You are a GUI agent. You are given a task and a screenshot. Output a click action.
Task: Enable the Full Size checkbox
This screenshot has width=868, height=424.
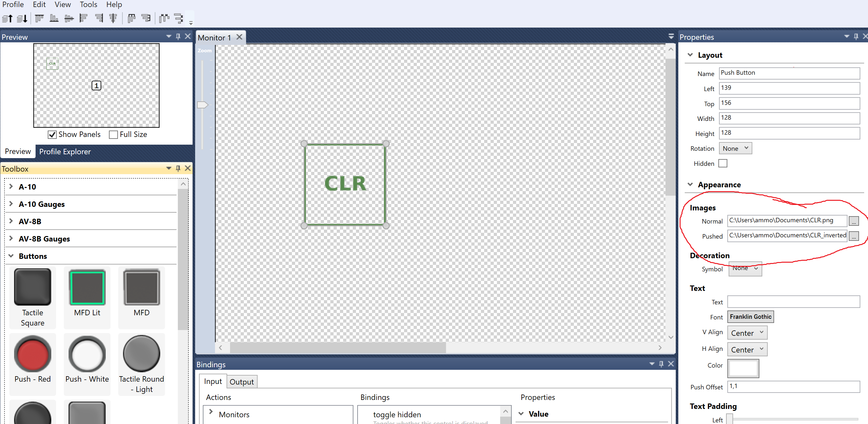tap(113, 135)
